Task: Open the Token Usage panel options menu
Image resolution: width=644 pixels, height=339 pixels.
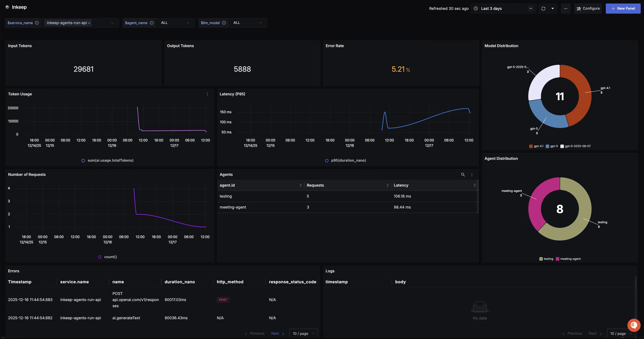Action: pyautogui.click(x=207, y=94)
